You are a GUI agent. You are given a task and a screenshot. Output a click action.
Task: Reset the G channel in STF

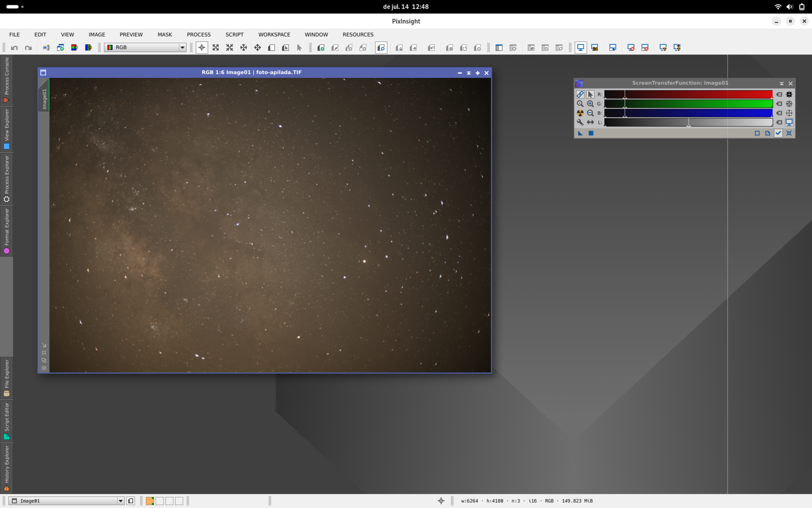779,104
